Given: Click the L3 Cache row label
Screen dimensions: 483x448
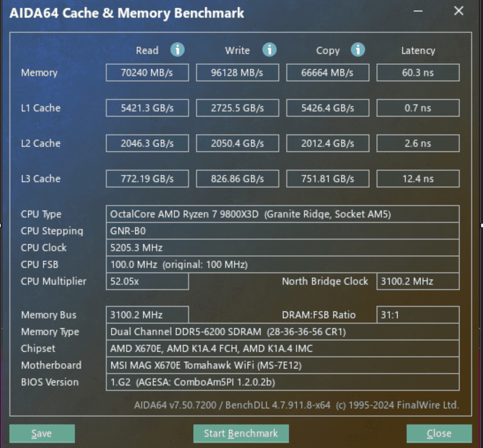Looking at the screenshot, I should pyautogui.click(x=41, y=179).
